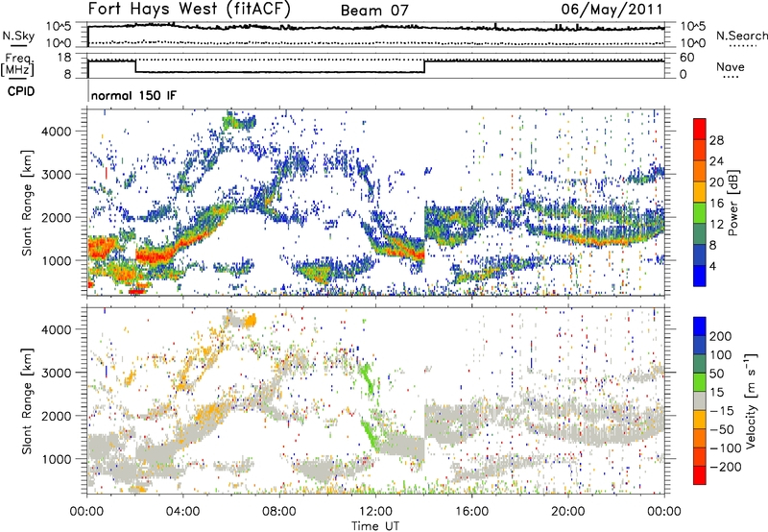Click the '00:00' tick at the start of the time axis
Screen dimensions: 768x532
click(x=86, y=512)
